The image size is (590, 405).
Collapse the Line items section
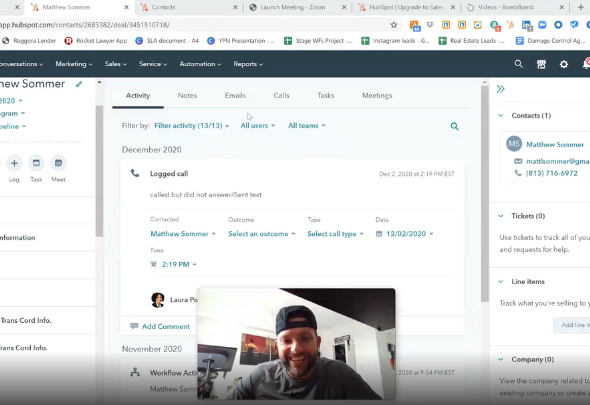pos(500,282)
